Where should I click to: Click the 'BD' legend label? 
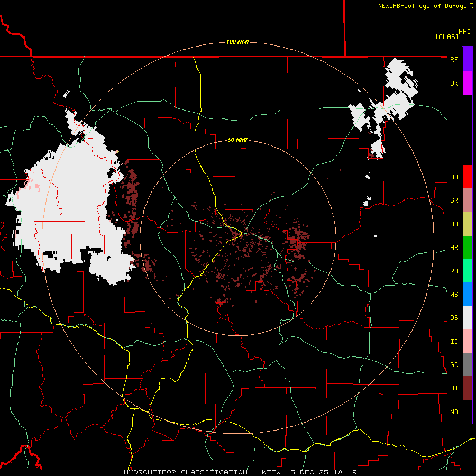point(454,224)
